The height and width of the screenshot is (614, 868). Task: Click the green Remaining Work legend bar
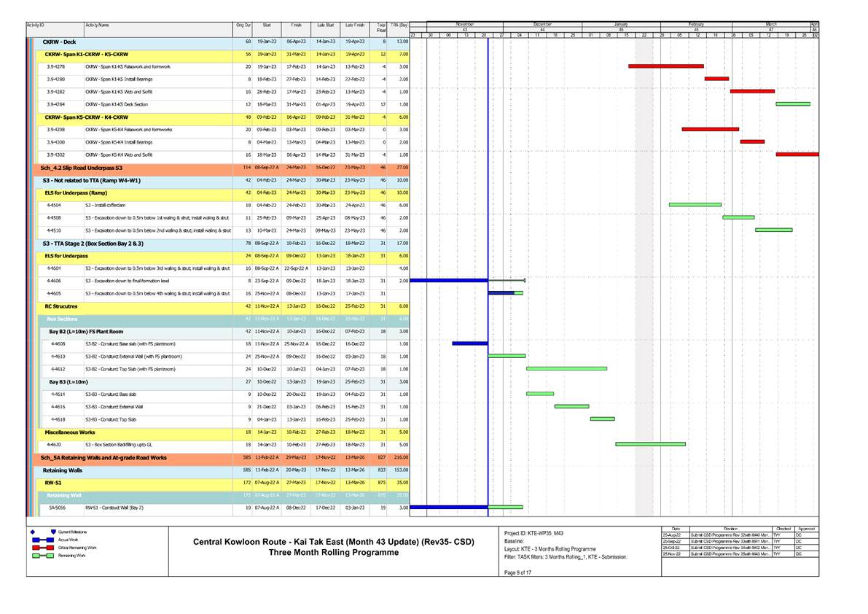point(41,555)
